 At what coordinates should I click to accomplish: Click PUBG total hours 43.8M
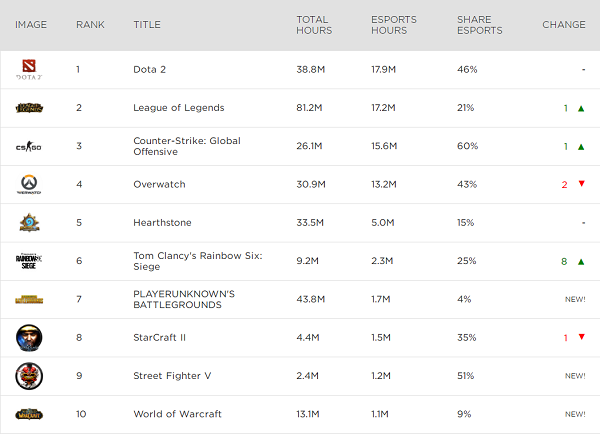click(311, 299)
